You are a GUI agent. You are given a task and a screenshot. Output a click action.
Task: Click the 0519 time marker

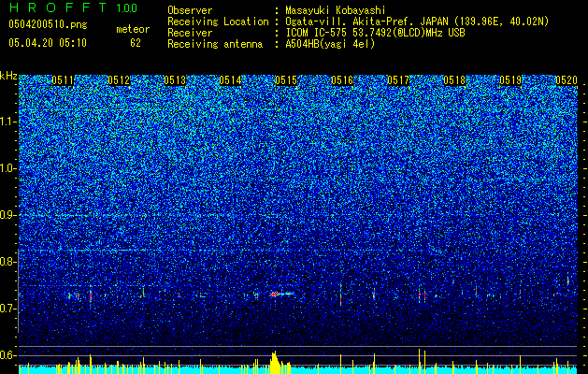(510, 80)
